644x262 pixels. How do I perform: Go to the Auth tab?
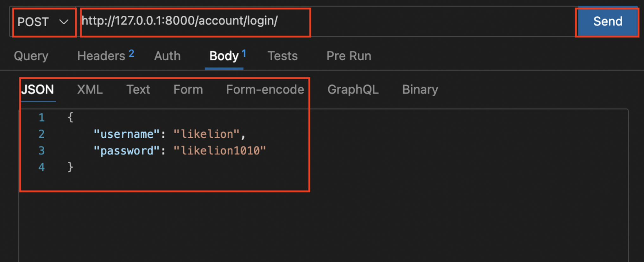point(167,56)
